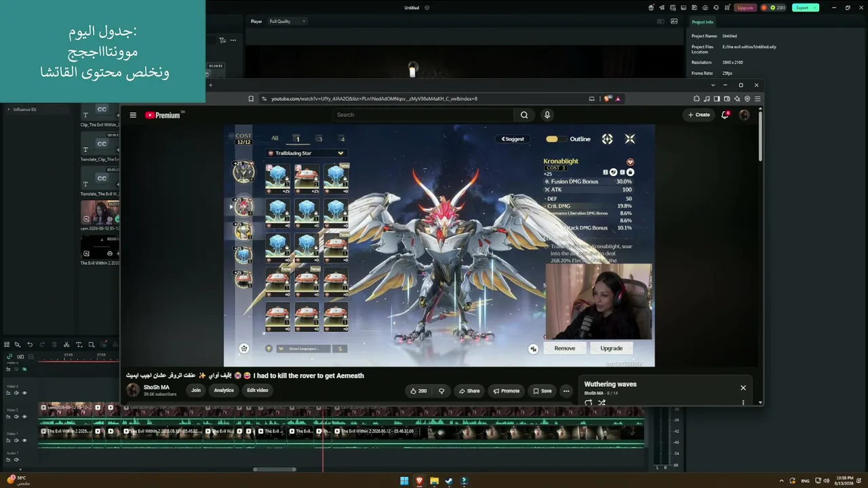Open the Brave browser hamburger menu
This screenshot has width=868, height=488.
757,99
